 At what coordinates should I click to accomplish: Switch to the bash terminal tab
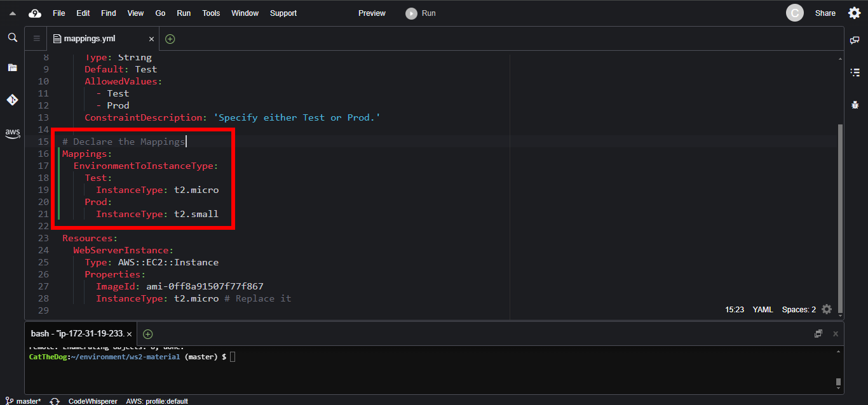[76, 334]
